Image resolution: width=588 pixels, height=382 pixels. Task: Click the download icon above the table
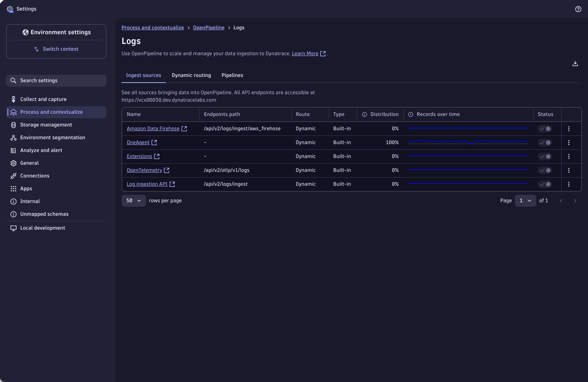[575, 63]
